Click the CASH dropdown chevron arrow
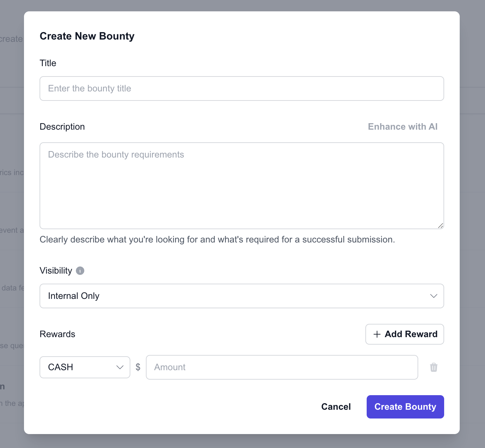The width and height of the screenshot is (485, 448). click(120, 367)
